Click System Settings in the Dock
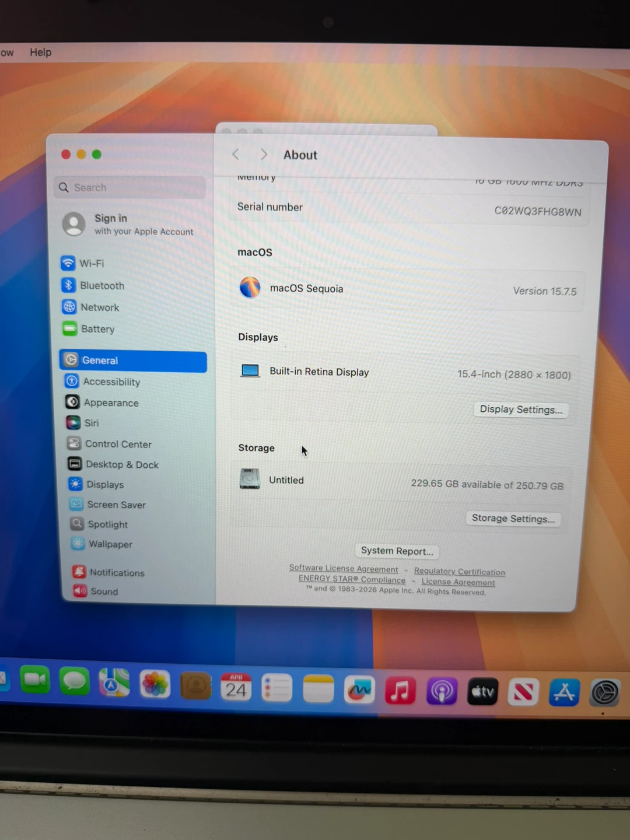This screenshot has width=630, height=840. click(605, 693)
